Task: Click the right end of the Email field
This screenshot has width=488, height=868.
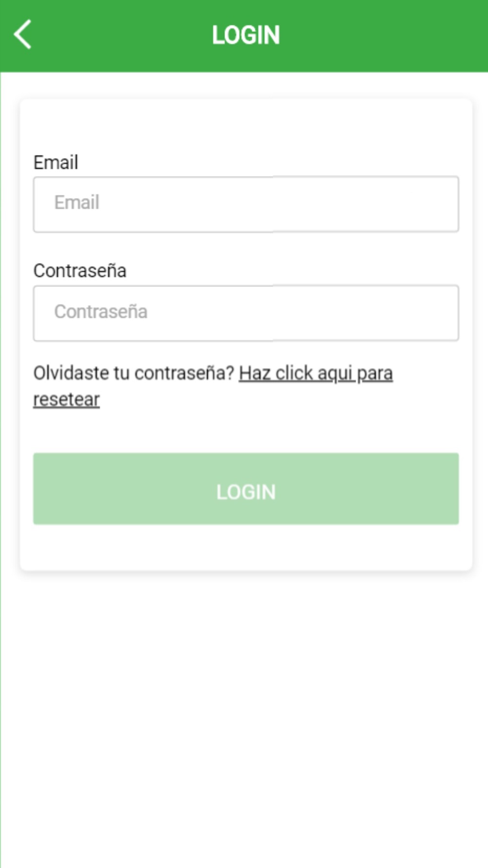Action: (439, 204)
